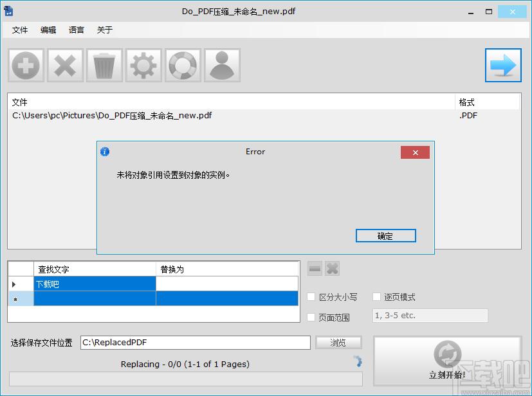Viewport: 532px width, 396px height.
Task: Click the blue info icon in Error dialog
Action: tap(105, 152)
